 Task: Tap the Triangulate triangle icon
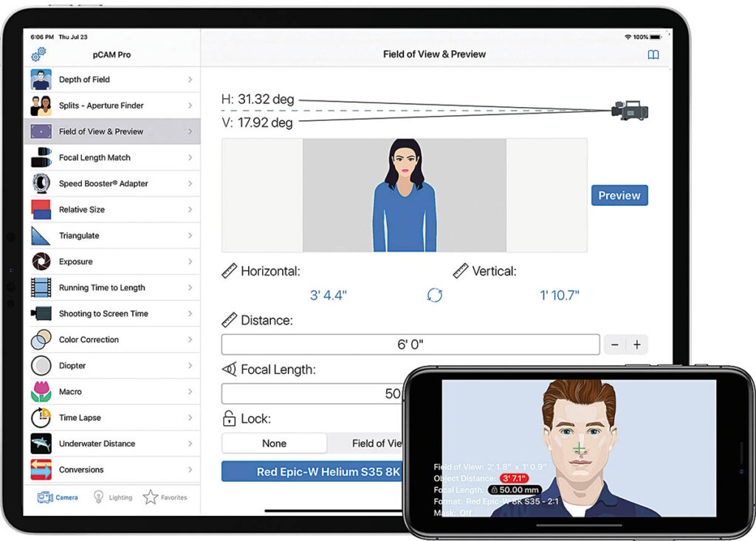(41, 236)
